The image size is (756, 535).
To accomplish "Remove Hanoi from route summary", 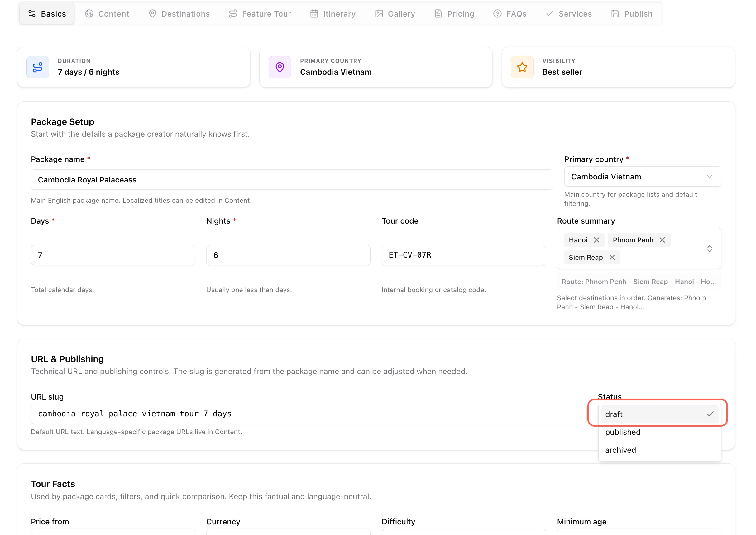I will tap(596, 240).
